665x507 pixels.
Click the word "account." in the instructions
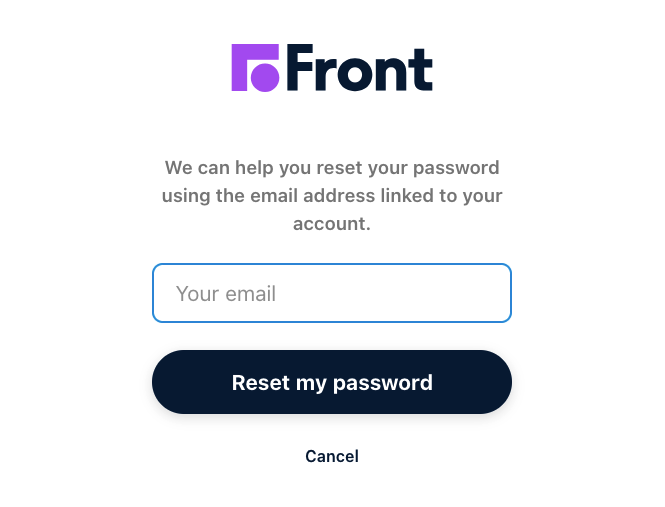[331, 224]
